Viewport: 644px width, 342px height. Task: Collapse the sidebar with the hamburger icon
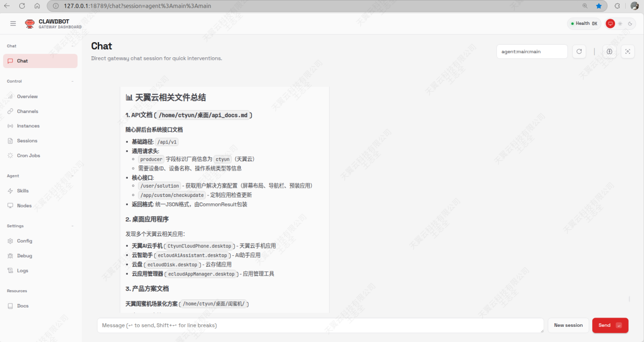13,23
